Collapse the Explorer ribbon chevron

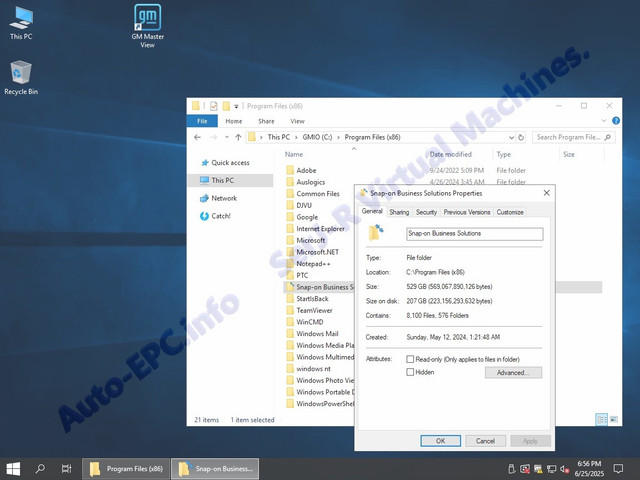pos(604,121)
